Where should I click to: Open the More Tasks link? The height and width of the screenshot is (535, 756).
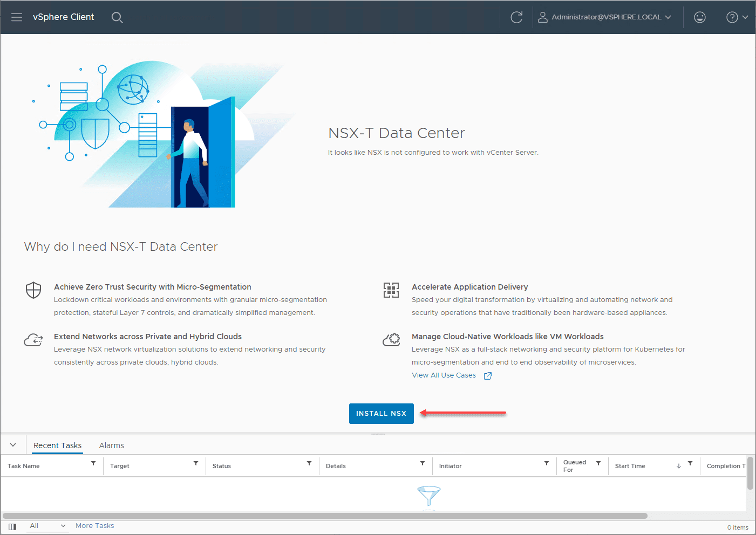coord(95,526)
